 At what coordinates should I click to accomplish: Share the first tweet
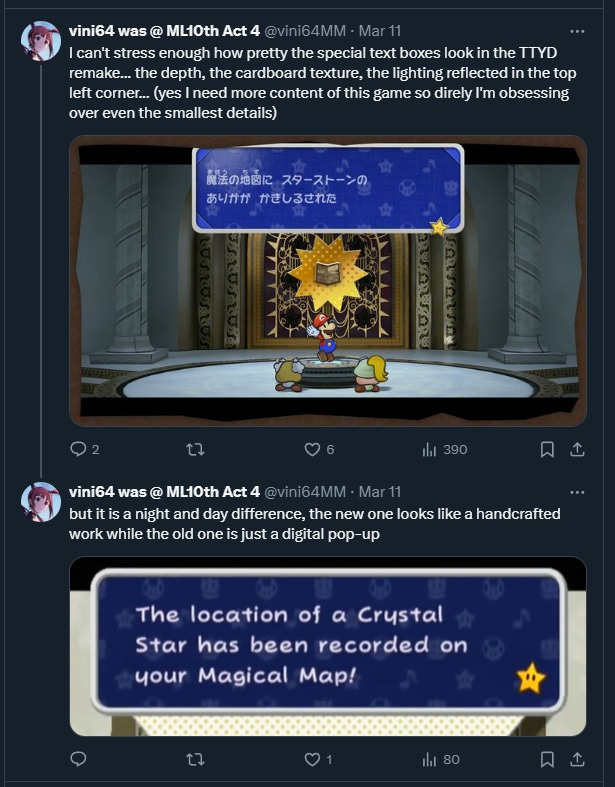tap(577, 449)
